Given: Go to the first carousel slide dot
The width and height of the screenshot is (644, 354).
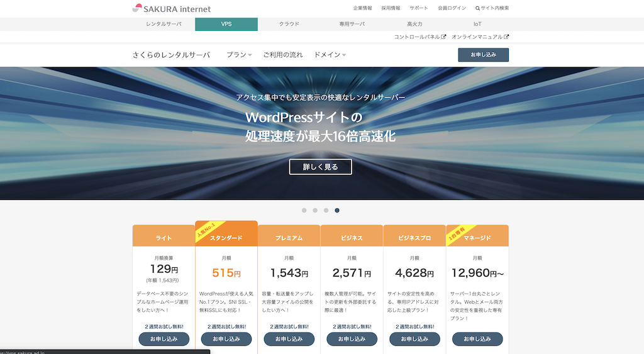Looking at the screenshot, I should coord(304,210).
